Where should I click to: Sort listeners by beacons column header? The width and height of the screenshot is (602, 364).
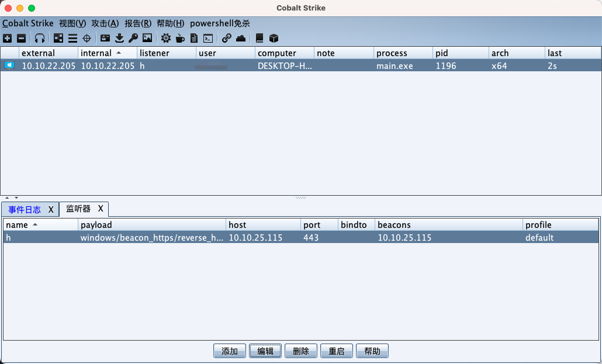449,224
